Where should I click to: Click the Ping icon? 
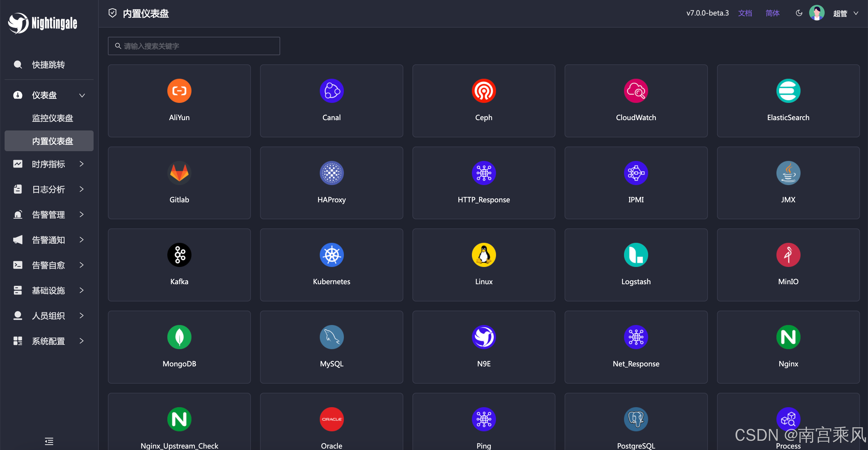tap(484, 419)
